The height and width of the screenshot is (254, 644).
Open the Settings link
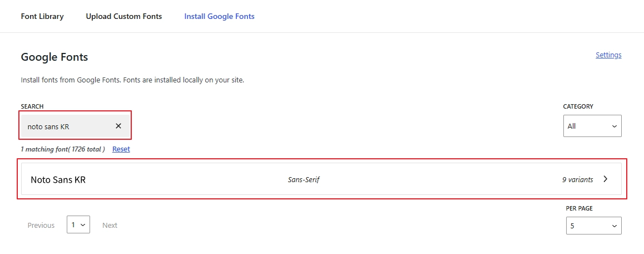click(608, 55)
